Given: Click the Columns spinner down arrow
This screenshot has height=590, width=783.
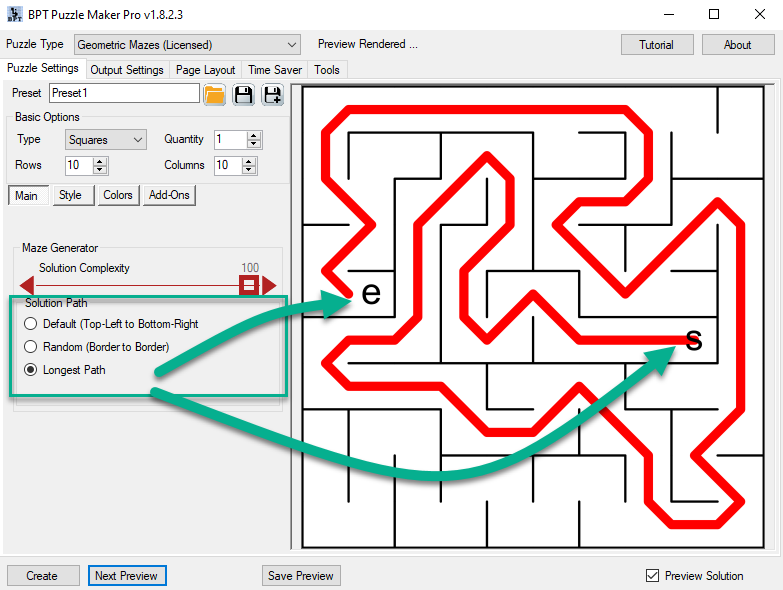Looking at the screenshot, I should [x=253, y=170].
